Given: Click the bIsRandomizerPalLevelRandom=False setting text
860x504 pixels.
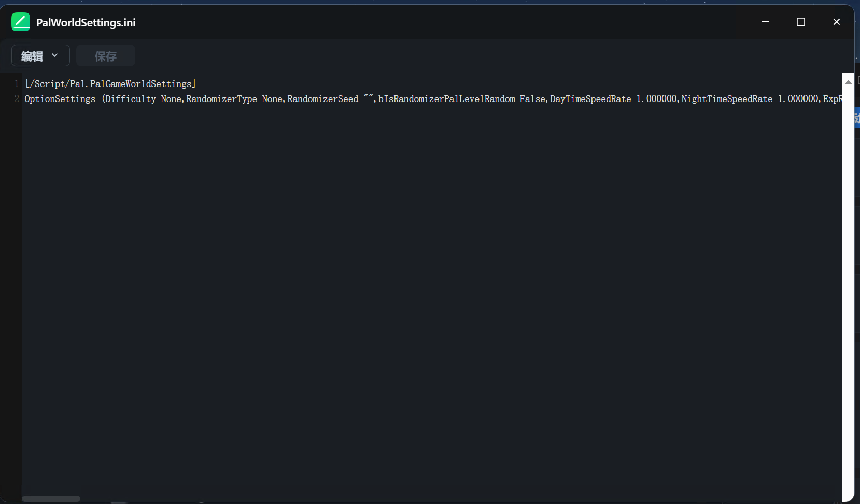Looking at the screenshot, I should tap(462, 98).
